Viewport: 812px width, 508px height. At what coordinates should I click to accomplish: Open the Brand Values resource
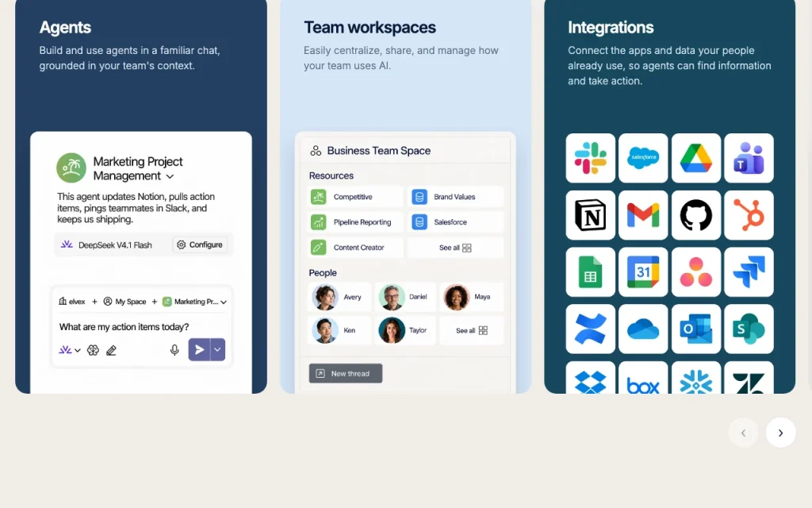[455, 197]
